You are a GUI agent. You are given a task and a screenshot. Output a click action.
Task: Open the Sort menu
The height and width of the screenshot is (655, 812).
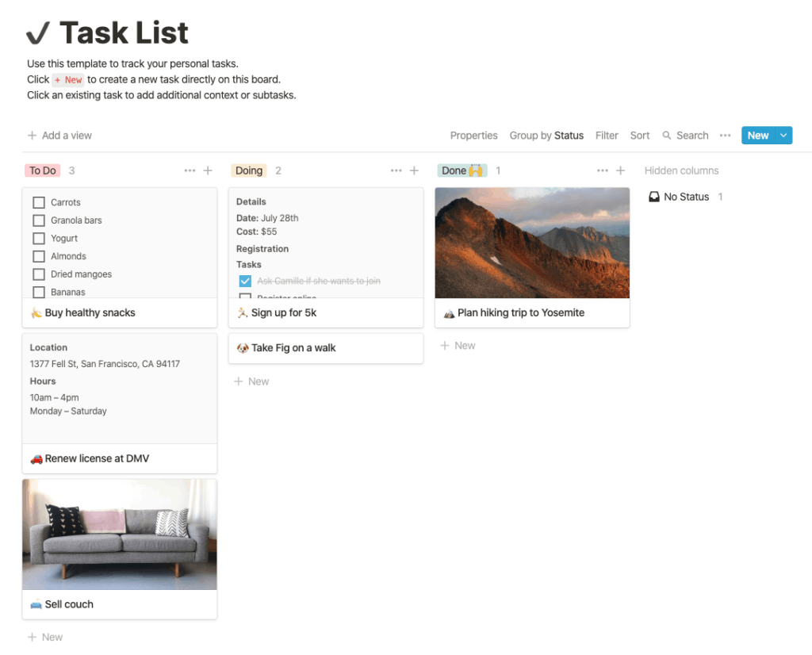(x=639, y=135)
